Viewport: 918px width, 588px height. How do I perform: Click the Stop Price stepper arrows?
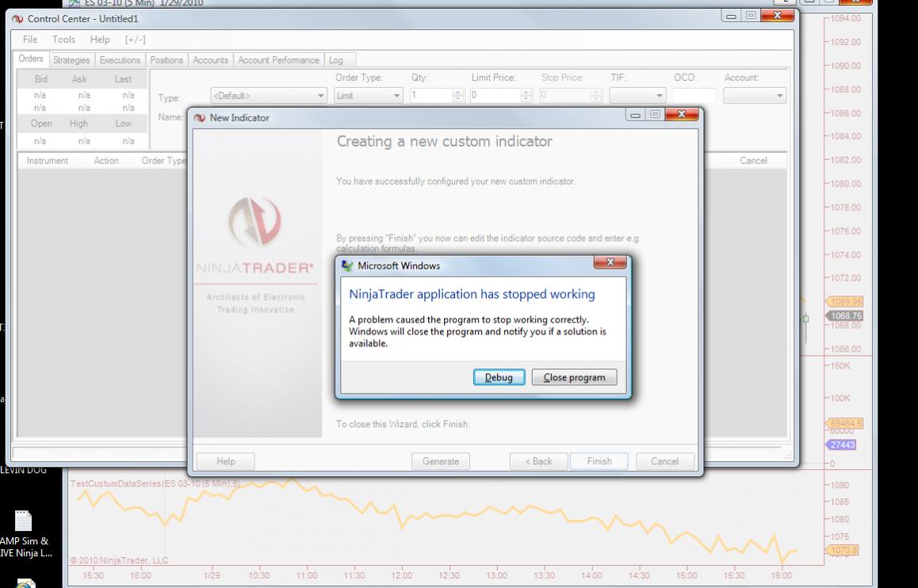596,95
